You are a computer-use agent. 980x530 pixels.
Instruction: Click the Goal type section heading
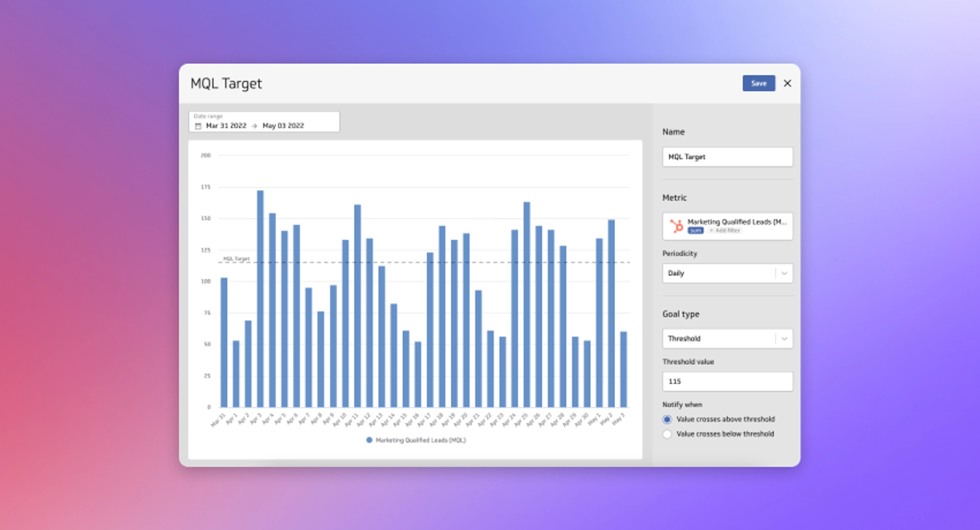(x=681, y=314)
